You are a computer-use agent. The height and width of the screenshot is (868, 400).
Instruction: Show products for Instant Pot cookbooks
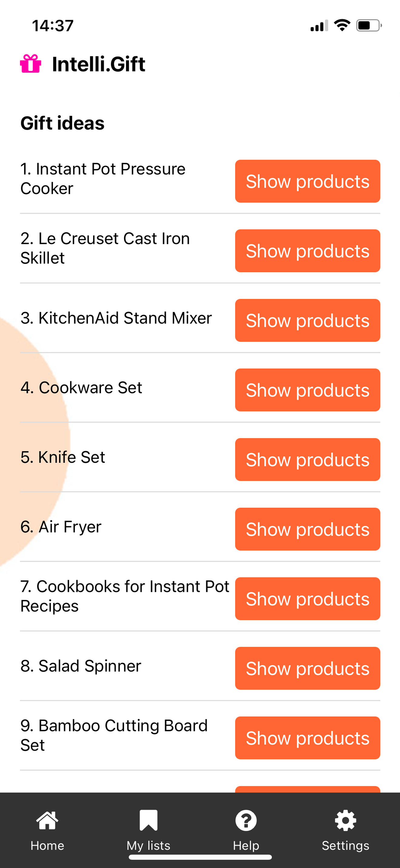point(308,599)
